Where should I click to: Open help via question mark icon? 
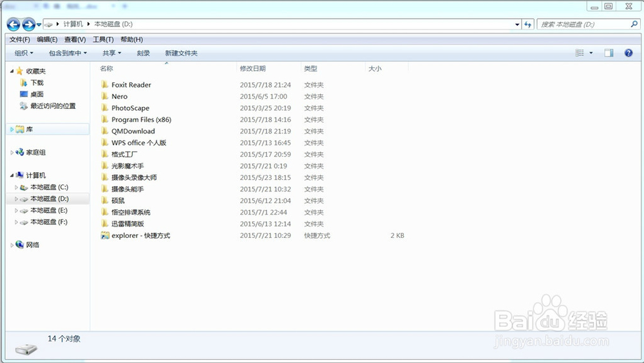tap(629, 53)
